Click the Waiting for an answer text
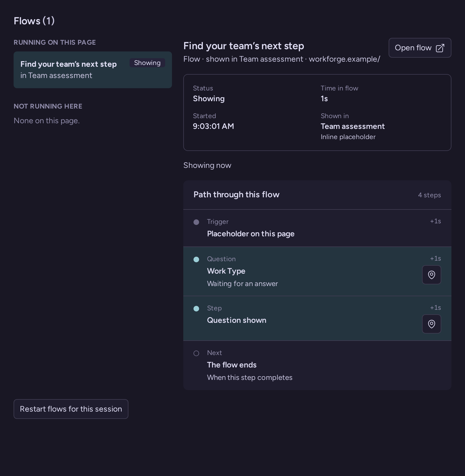This screenshot has height=476, width=465. coord(242,284)
